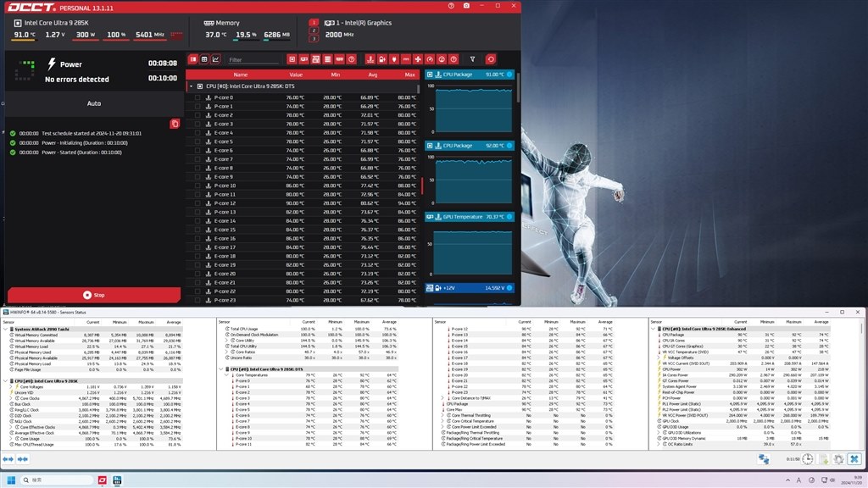This screenshot has height=488, width=868.
Task: Expand Core Distance to TjMAX in HWiNFO
Action: click(x=442, y=398)
